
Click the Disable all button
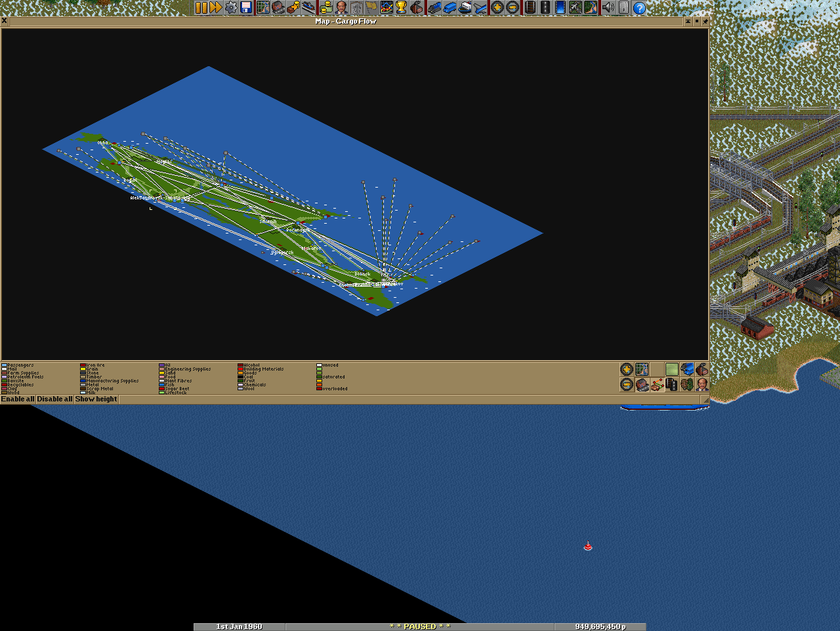click(x=54, y=399)
